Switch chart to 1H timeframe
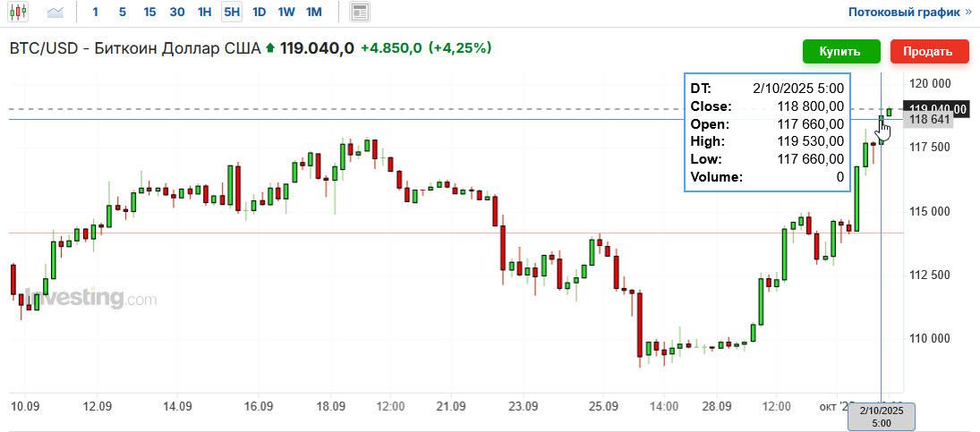This screenshot has height=432, width=980. (x=204, y=12)
